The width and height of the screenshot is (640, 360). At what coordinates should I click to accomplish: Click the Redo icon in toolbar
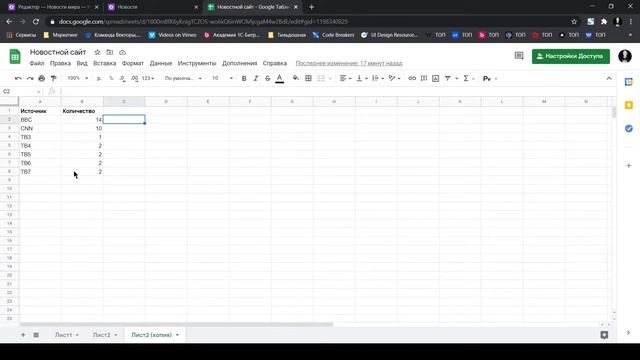point(30,78)
